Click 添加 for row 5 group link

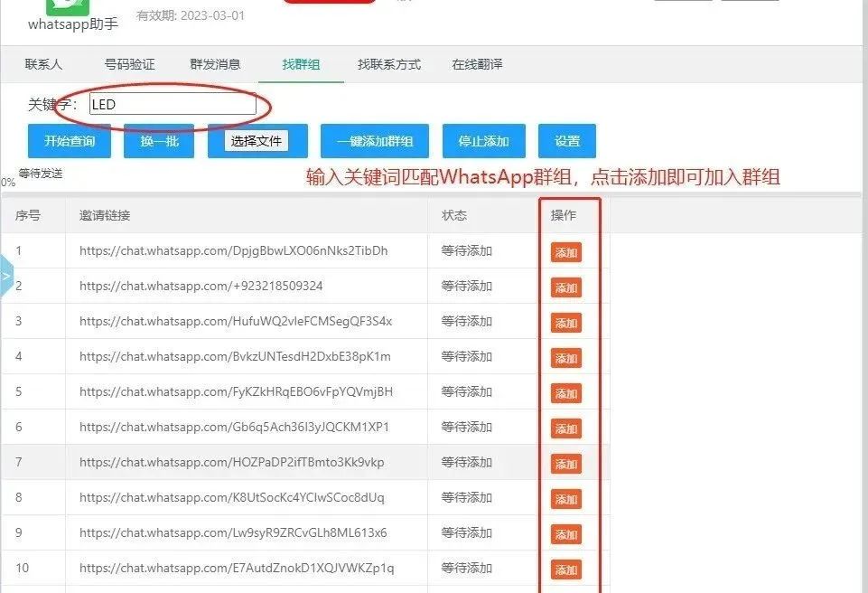click(x=565, y=393)
